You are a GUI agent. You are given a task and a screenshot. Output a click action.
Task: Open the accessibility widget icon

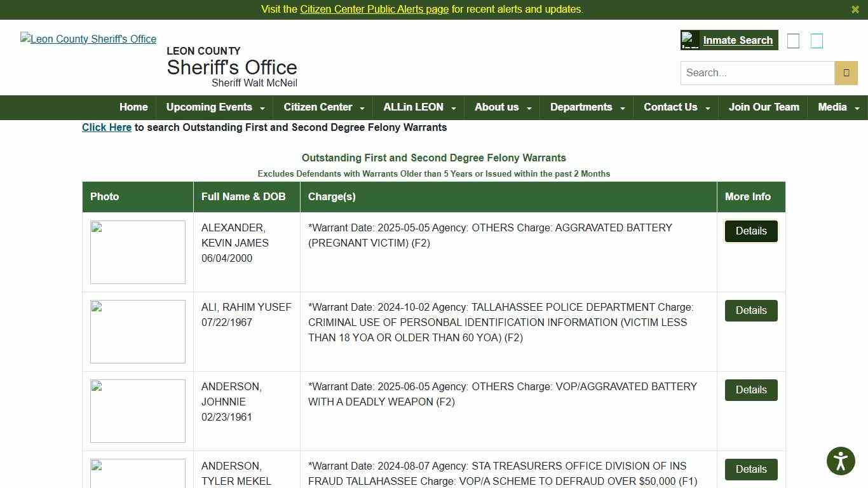click(x=840, y=461)
